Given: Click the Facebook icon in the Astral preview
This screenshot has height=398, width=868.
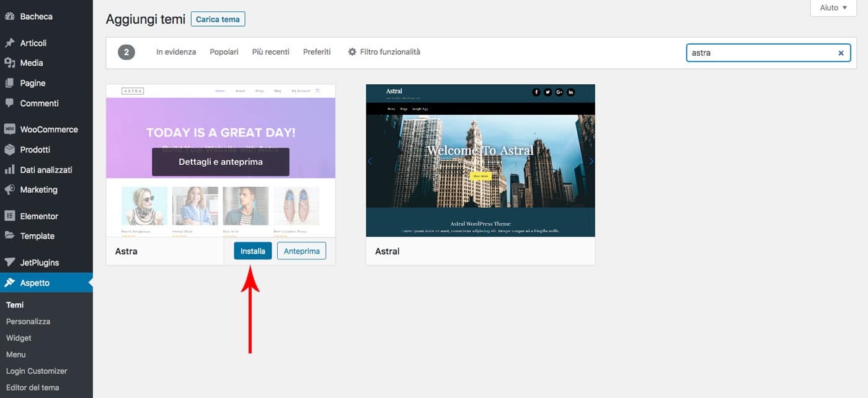Looking at the screenshot, I should pyautogui.click(x=536, y=92).
